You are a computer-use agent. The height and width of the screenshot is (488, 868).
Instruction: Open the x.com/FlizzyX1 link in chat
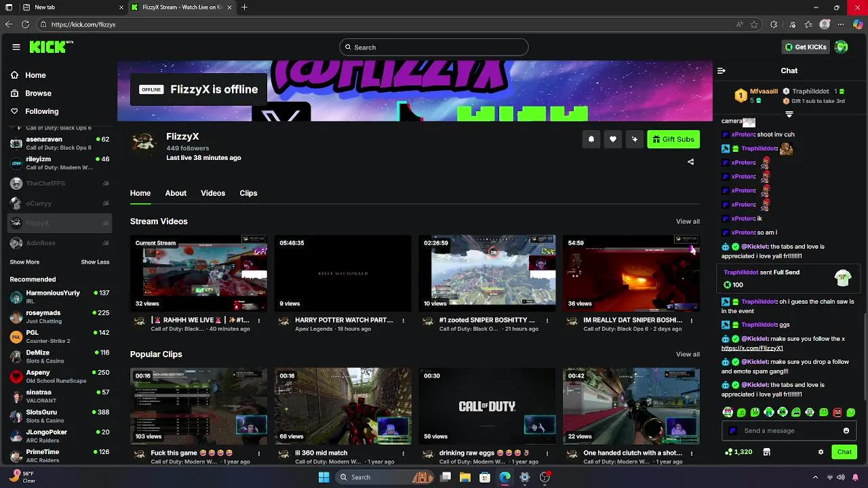pos(752,348)
